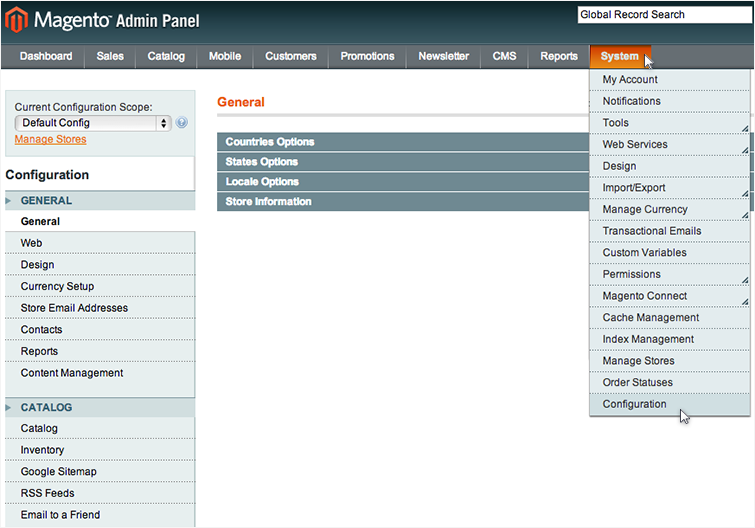Click the scope help question-mark icon
Screen dimensions: 755x528
click(x=182, y=122)
